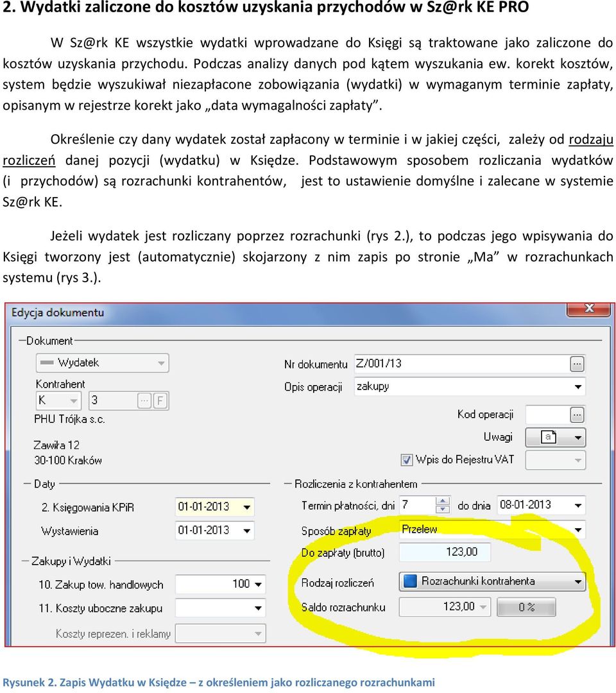
Task: Open the Kontrahent type dropdown showing K
Action: [58, 400]
